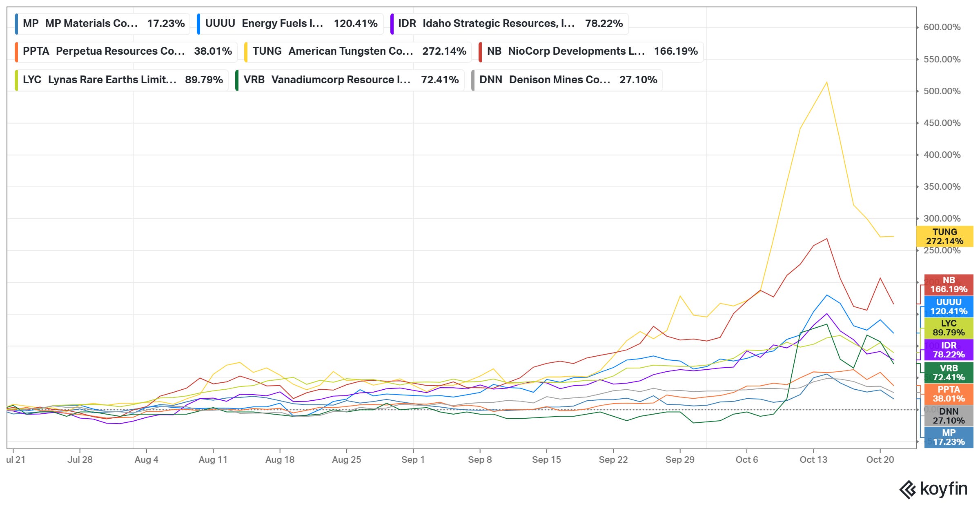Viewport: 980px width, 506px height.
Task: Select the MP Materials legend entry
Action: pyautogui.click(x=103, y=24)
